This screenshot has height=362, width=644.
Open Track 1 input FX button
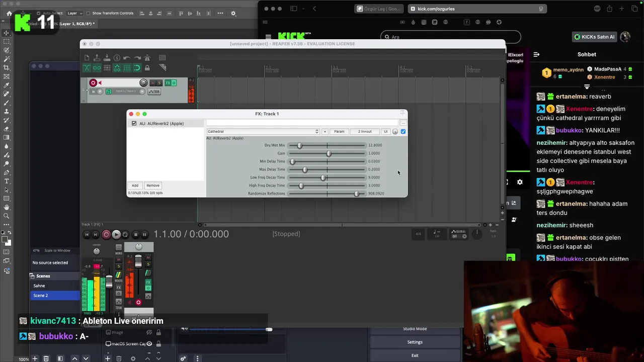click(109, 92)
